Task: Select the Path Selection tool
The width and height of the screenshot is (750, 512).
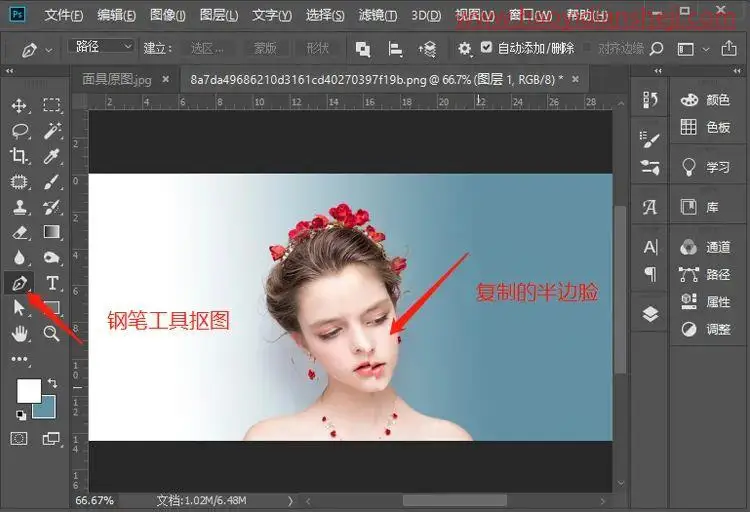Action: tap(19, 308)
